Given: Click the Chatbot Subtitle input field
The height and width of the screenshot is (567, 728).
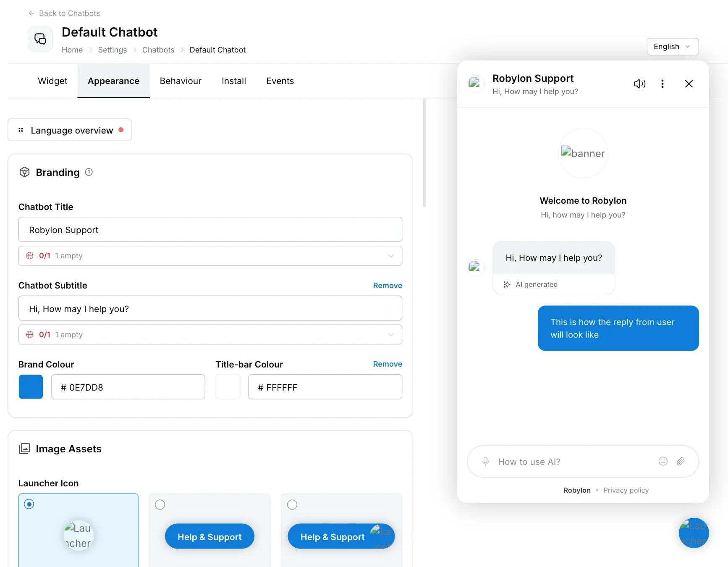Looking at the screenshot, I should (210, 308).
